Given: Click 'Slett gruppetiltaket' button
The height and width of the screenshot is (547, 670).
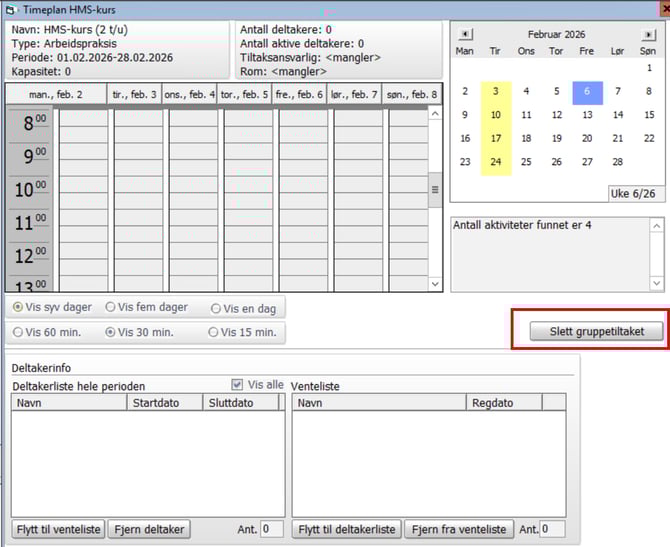Looking at the screenshot, I should click(589, 331).
